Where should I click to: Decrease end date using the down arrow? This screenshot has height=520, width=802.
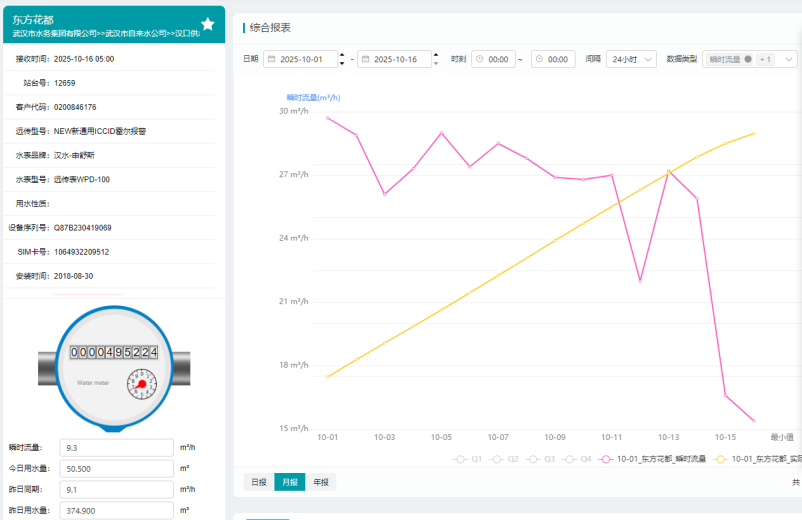(438, 64)
